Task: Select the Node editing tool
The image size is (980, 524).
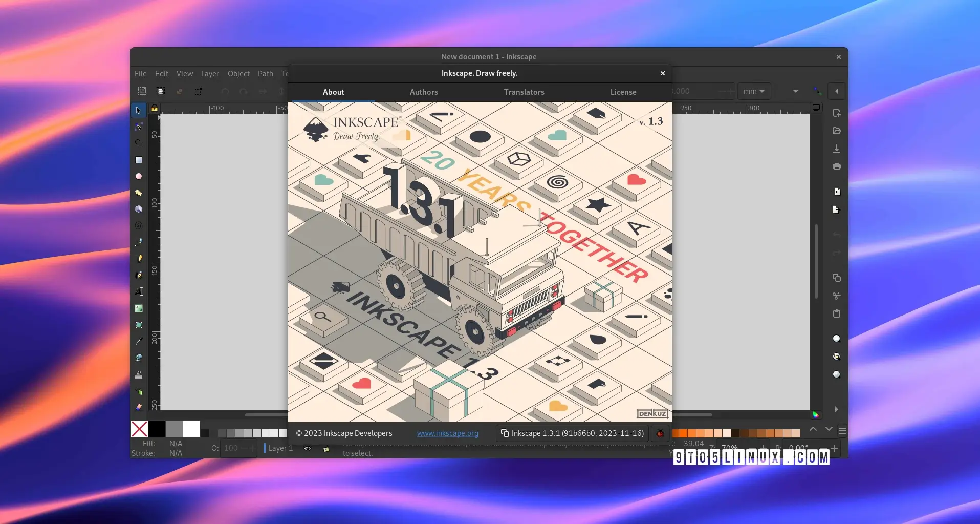Action: pos(138,127)
